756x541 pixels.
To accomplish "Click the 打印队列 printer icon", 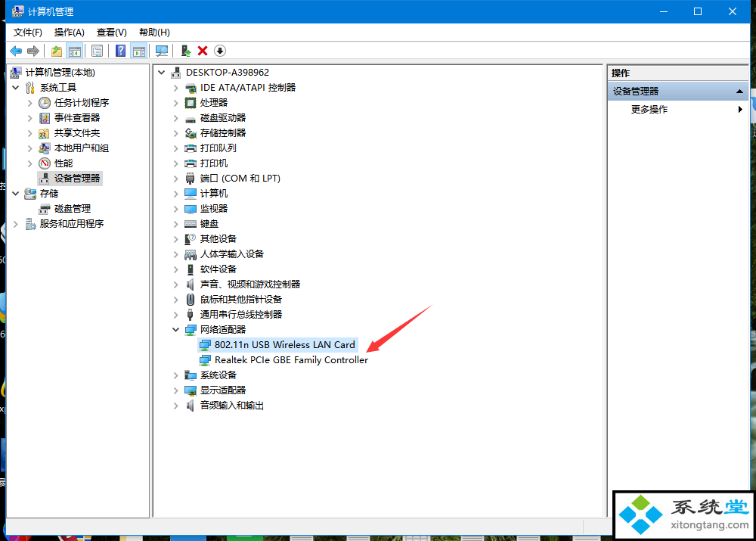I will pos(191,148).
